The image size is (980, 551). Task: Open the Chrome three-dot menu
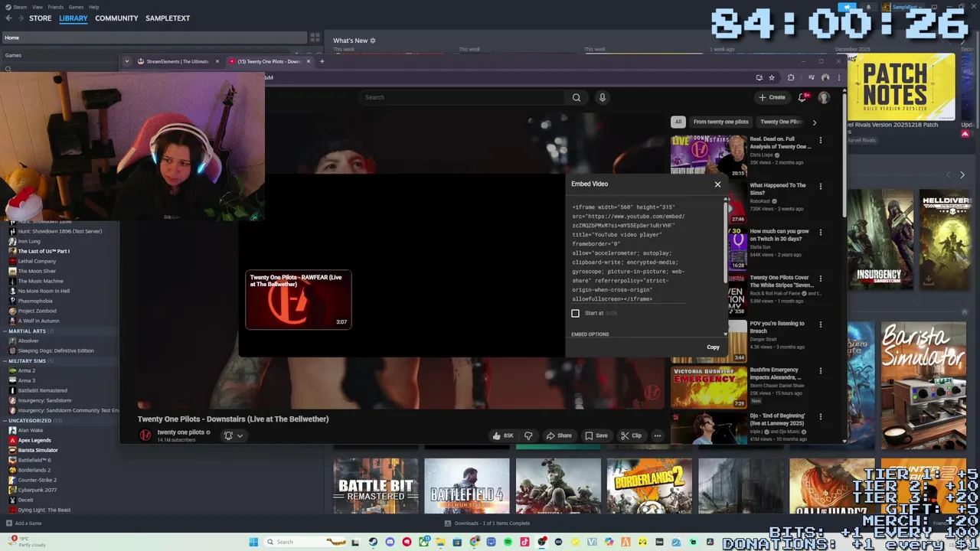(x=838, y=77)
